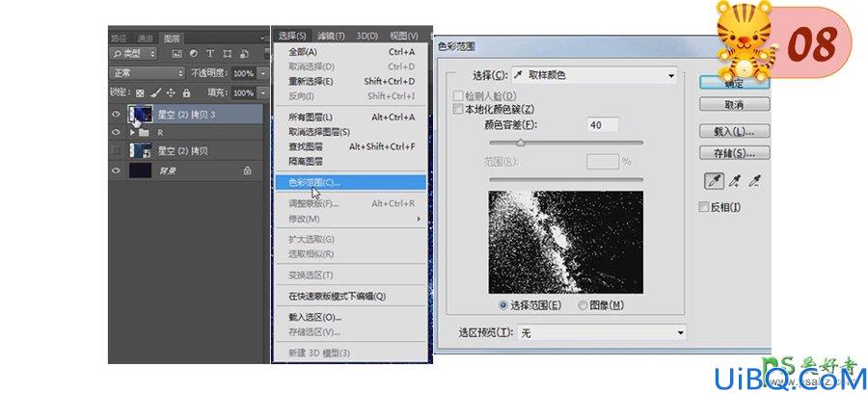
Task: Choose 全部(A) from the select menu
Action: pyautogui.click(x=350, y=52)
